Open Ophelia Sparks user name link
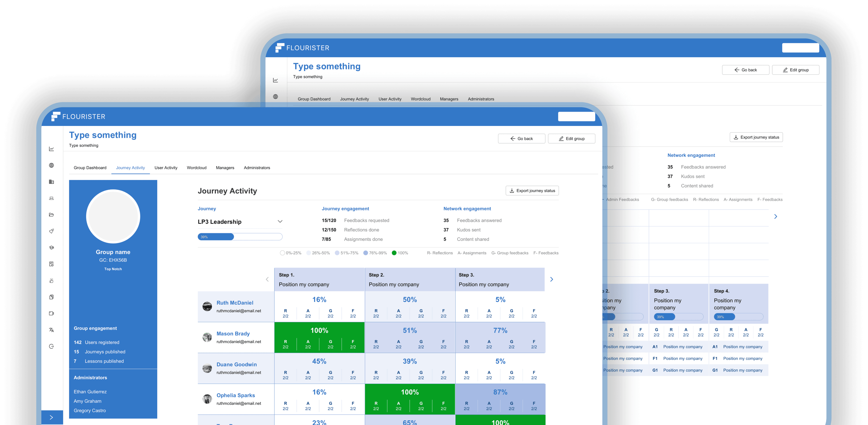 pos(236,395)
